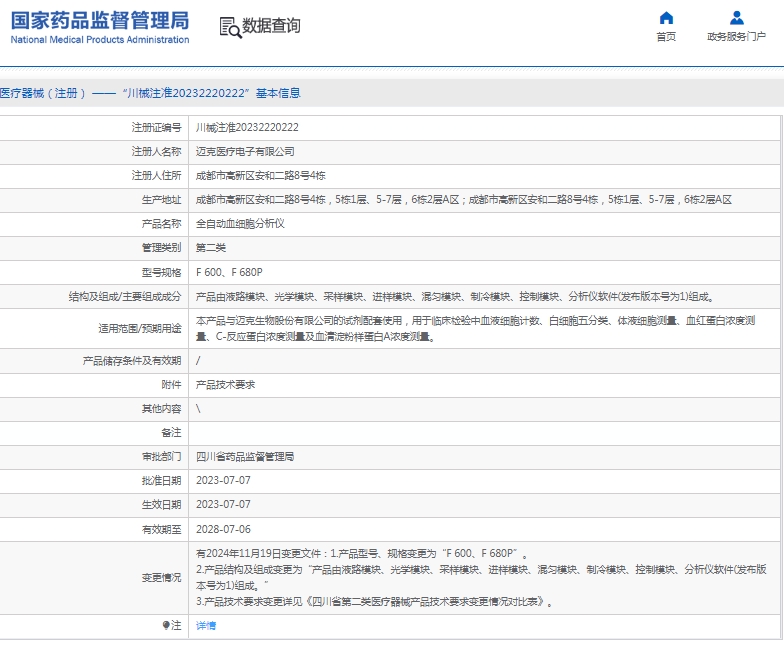Select change note line 有2024年11月19日变更文件

pyautogui.click(x=362, y=554)
